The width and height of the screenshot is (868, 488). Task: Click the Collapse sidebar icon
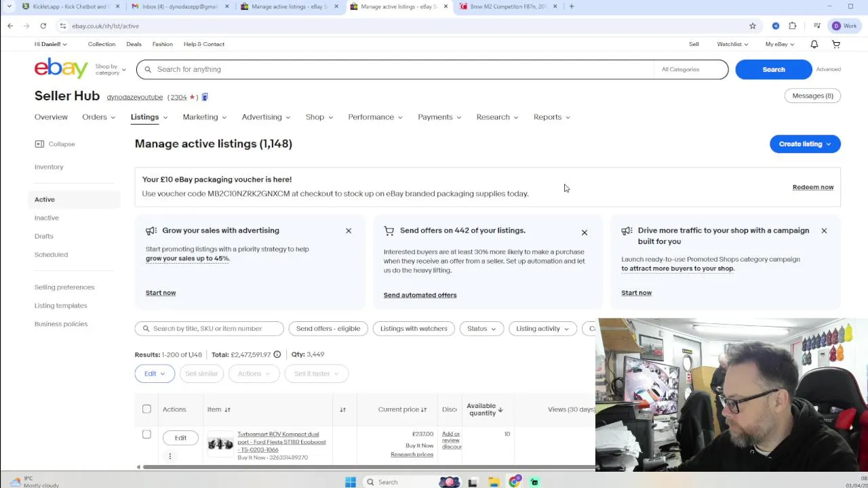(39, 144)
